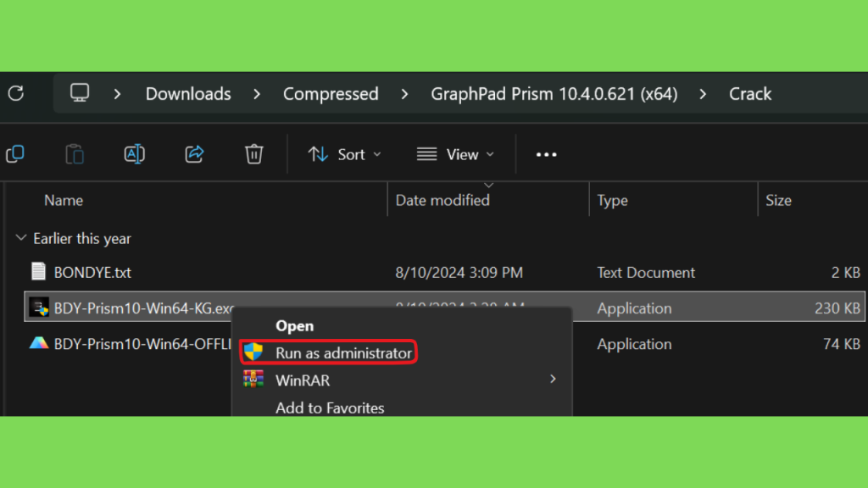Screen dimensions: 868x488
Task: Expand chevron before Crack breadcrumb
Action: click(703, 94)
